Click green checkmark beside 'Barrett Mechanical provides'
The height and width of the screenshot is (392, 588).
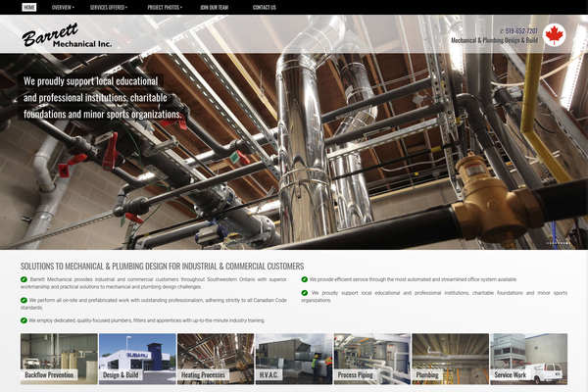pos(24,279)
